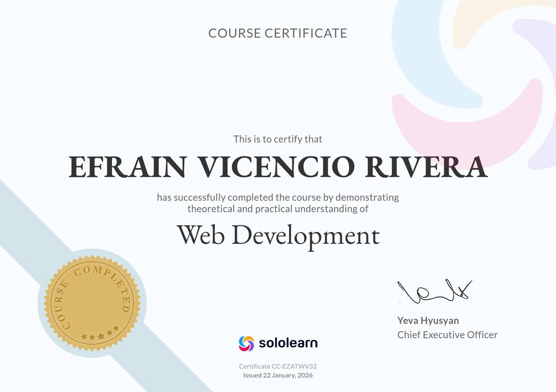Click the Sololearn logo icon
556x392 pixels.
point(246,343)
